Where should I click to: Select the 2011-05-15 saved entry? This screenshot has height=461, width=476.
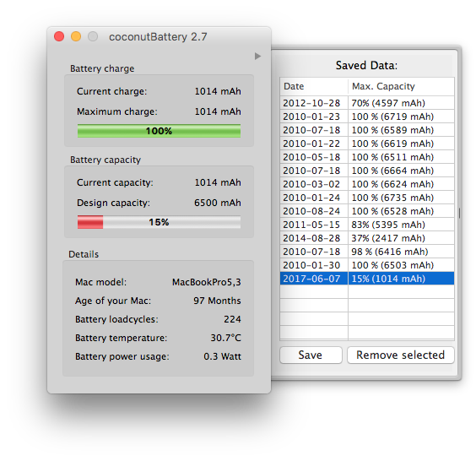coord(367,225)
